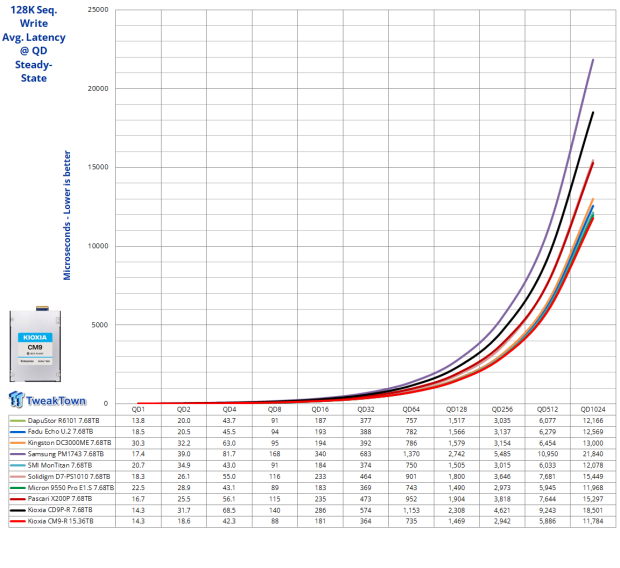Viewport: 620px width, 568px height.
Task: Click Kingston QD1 value 30.3
Action: pyautogui.click(x=138, y=443)
